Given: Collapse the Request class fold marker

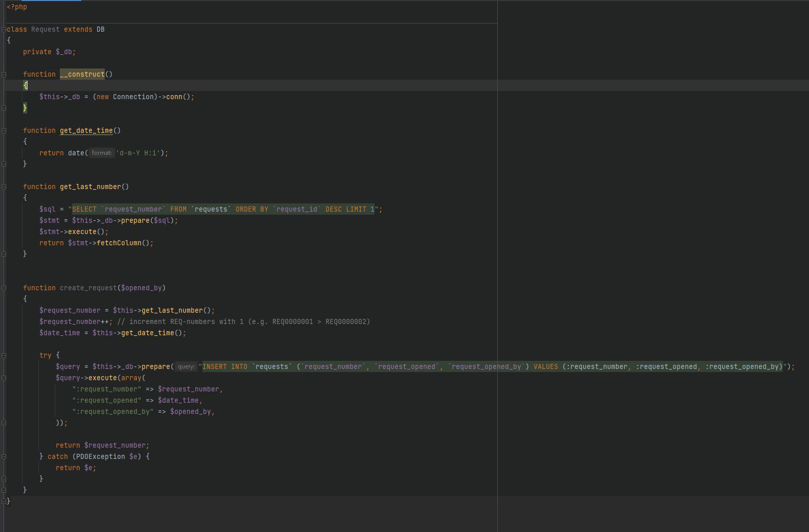Looking at the screenshot, I should point(4,30).
